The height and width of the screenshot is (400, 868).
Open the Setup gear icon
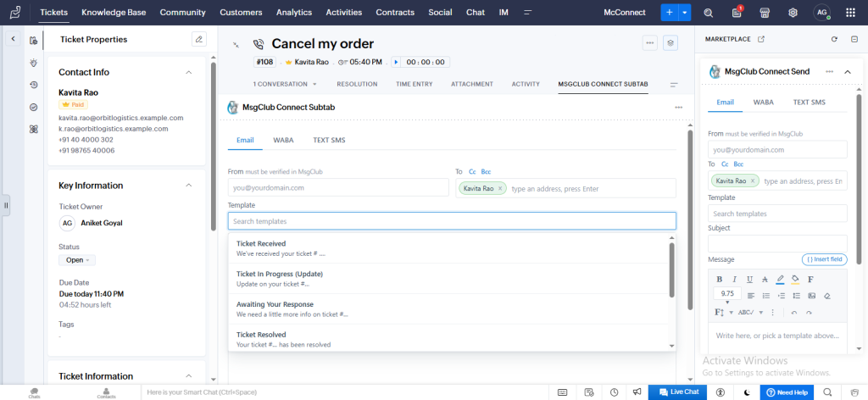pos(793,13)
